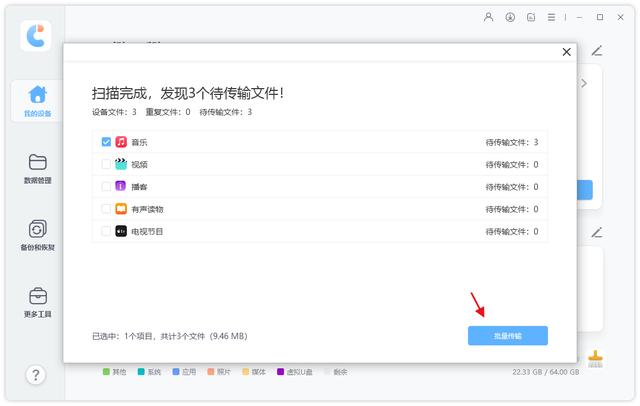
Task: Click the yellow 媒体 legend swatch
Action: point(246,372)
